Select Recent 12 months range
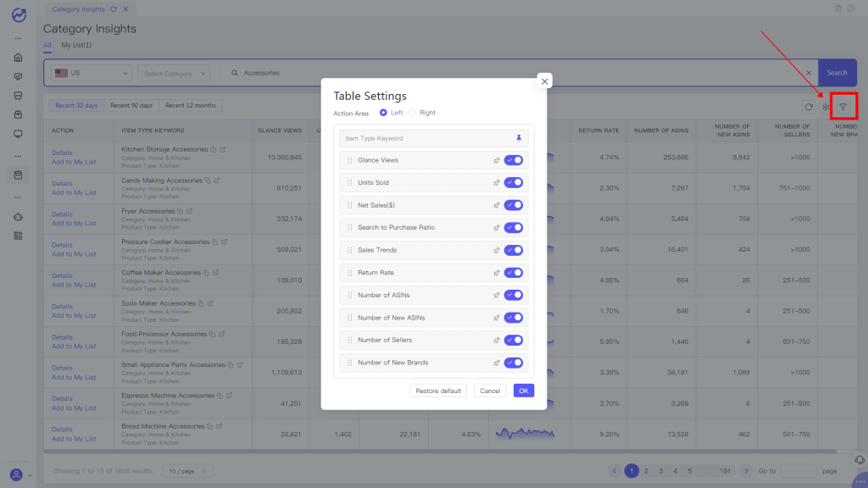This screenshot has width=868, height=488. (x=191, y=106)
